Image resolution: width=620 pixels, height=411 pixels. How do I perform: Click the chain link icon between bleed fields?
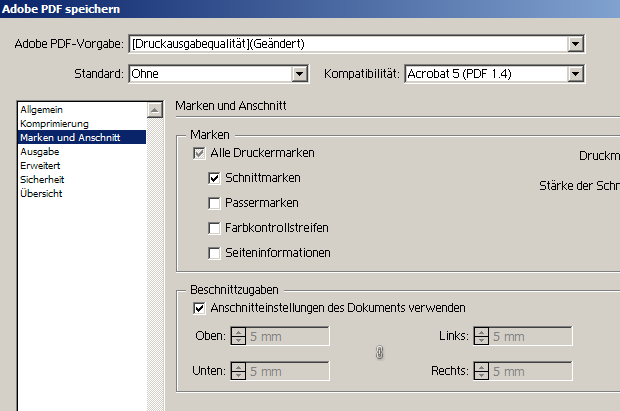(x=379, y=352)
